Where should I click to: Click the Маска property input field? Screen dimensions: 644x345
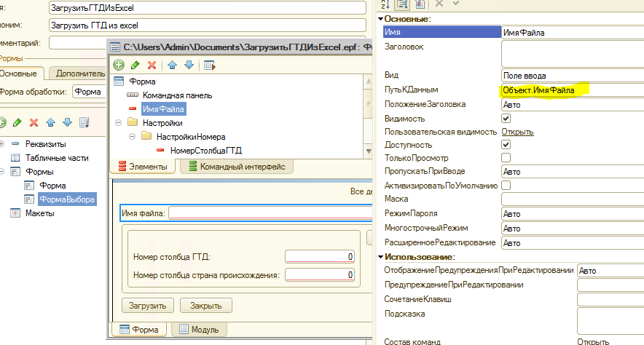(x=573, y=199)
